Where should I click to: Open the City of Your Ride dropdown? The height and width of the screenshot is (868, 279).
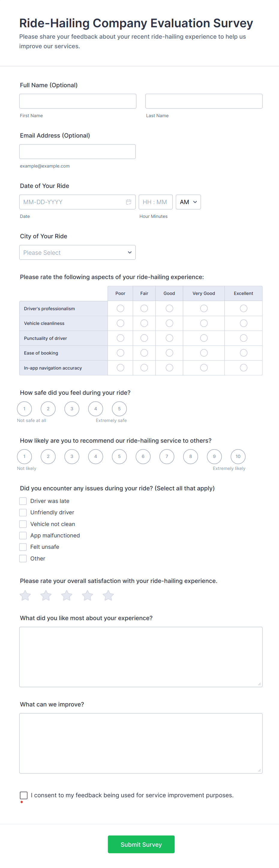[x=77, y=252]
